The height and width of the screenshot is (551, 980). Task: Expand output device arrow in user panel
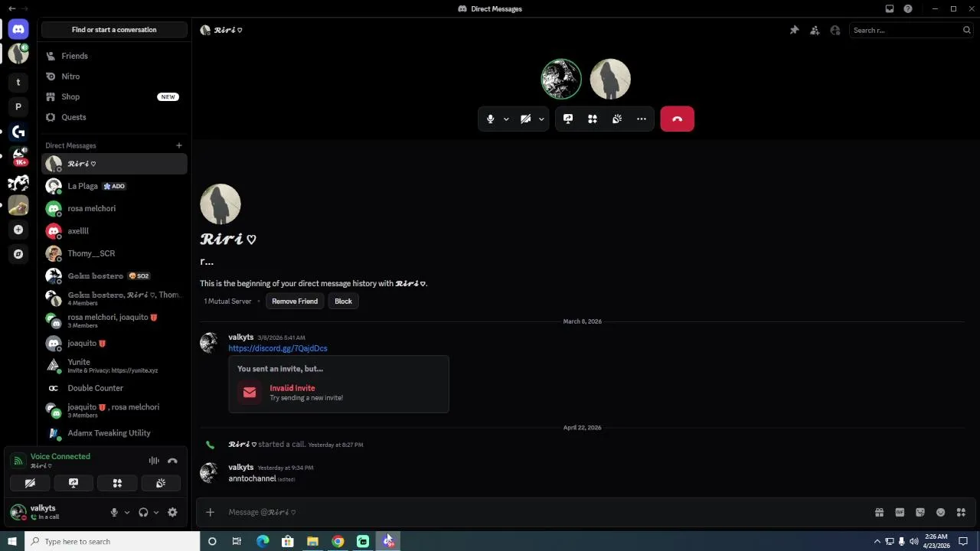click(155, 513)
